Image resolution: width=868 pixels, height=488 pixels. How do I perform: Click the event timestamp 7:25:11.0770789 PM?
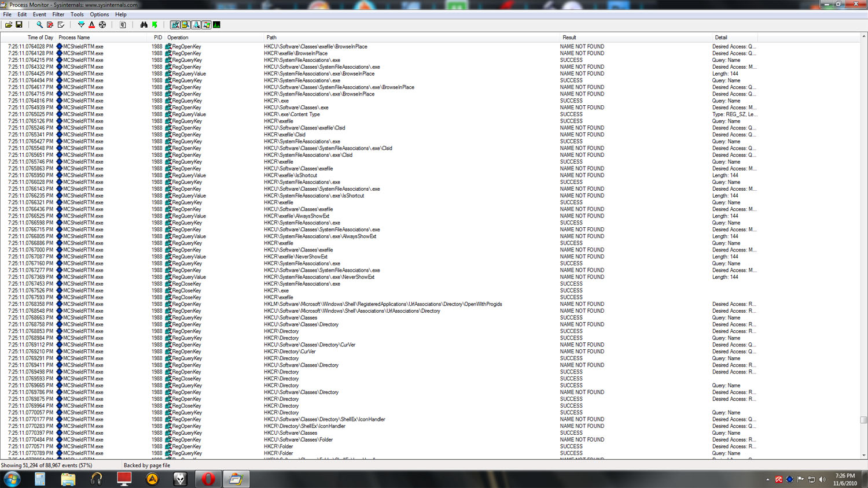[30, 453]
